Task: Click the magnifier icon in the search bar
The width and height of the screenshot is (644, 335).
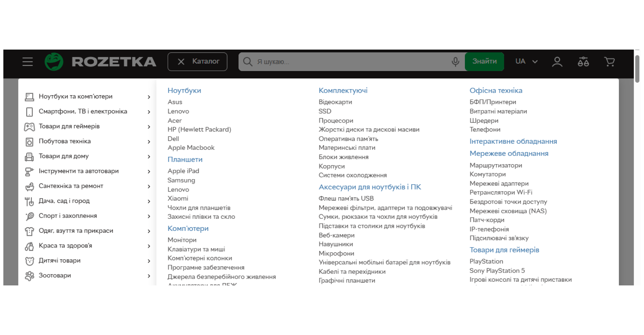Action: 248,62
